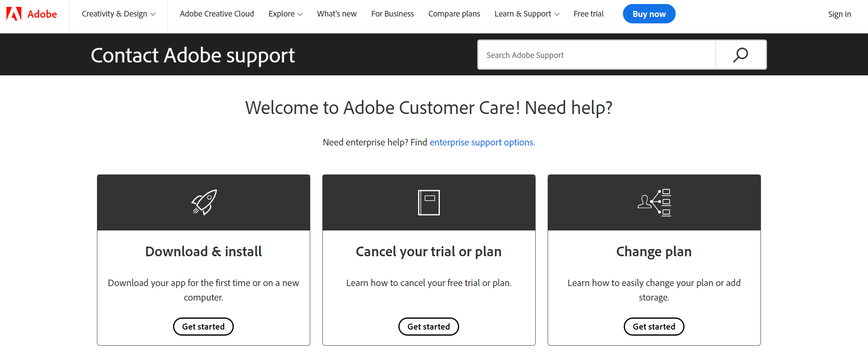Expand the Learn & Support dropdown
This screenshot has height=359, width=868.
coord(526,14)
